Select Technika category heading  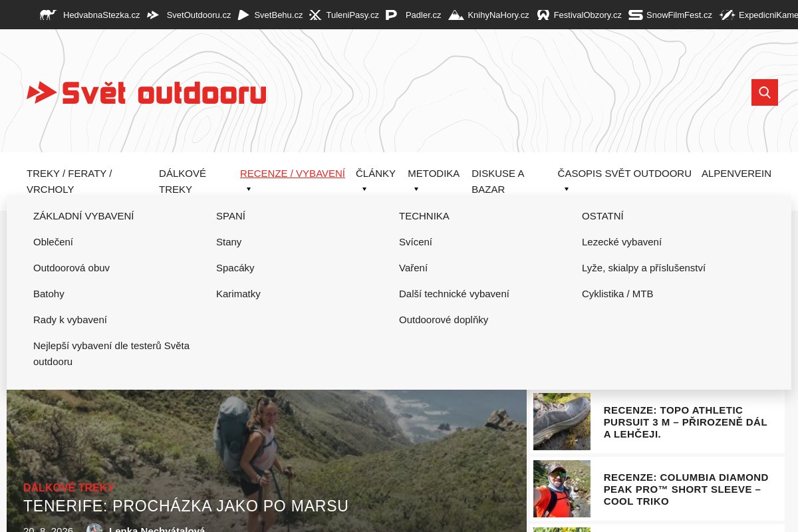[x=424, y=215]
